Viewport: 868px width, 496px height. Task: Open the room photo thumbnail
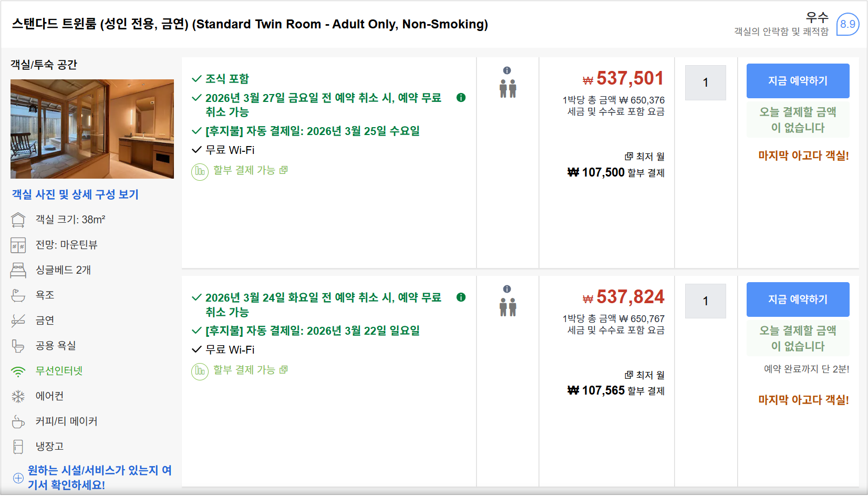(92, 129)
